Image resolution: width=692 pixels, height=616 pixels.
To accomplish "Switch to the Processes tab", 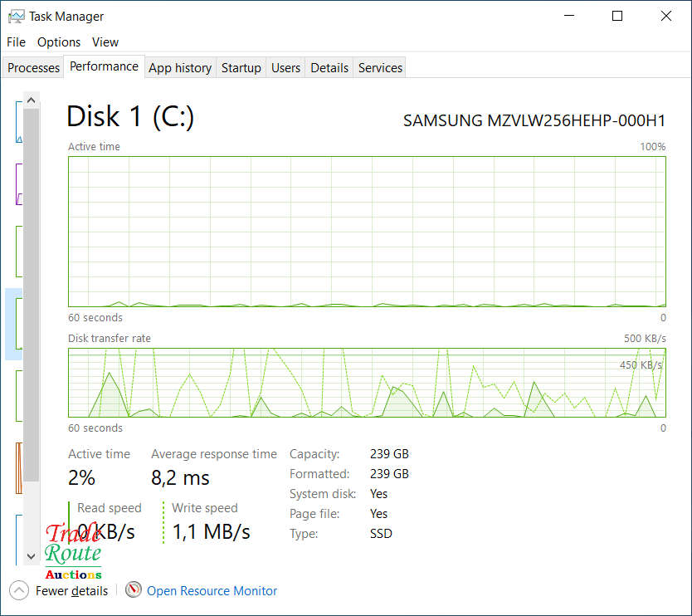I will tap(34, 68).
